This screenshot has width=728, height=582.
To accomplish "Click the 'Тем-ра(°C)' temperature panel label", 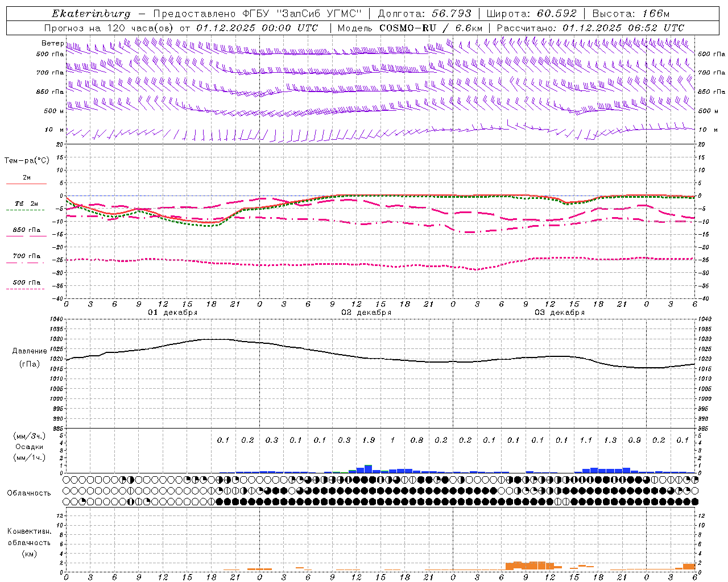I will click(27, 161).
